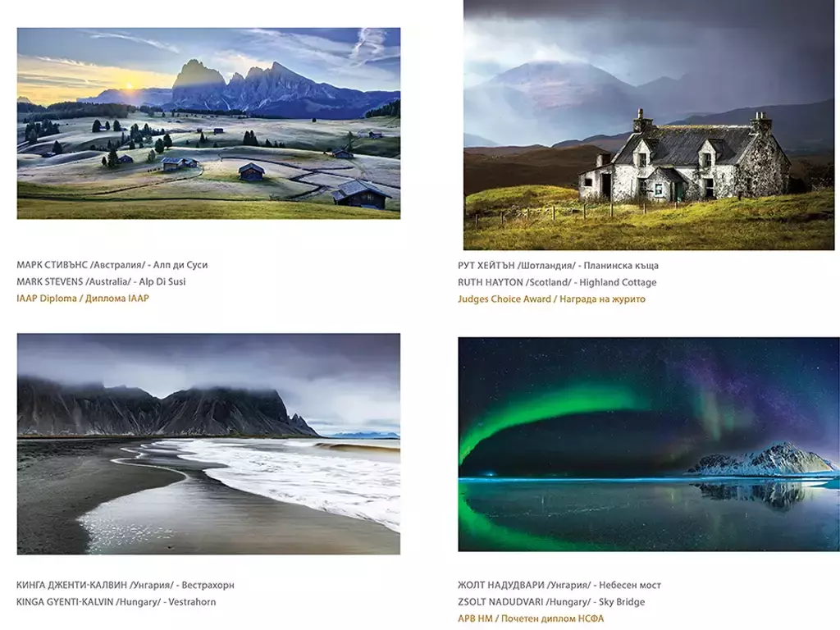Click the АРВ HM honorary diploma text
The height and width of the screenshot is (630, 840).
pos(531,619)
